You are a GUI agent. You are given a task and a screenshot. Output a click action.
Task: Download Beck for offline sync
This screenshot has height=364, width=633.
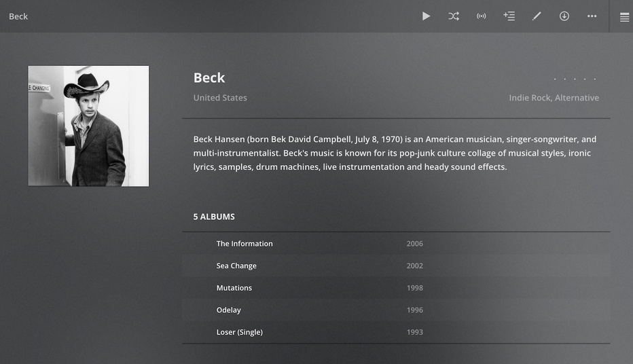[x=564, y=16]
